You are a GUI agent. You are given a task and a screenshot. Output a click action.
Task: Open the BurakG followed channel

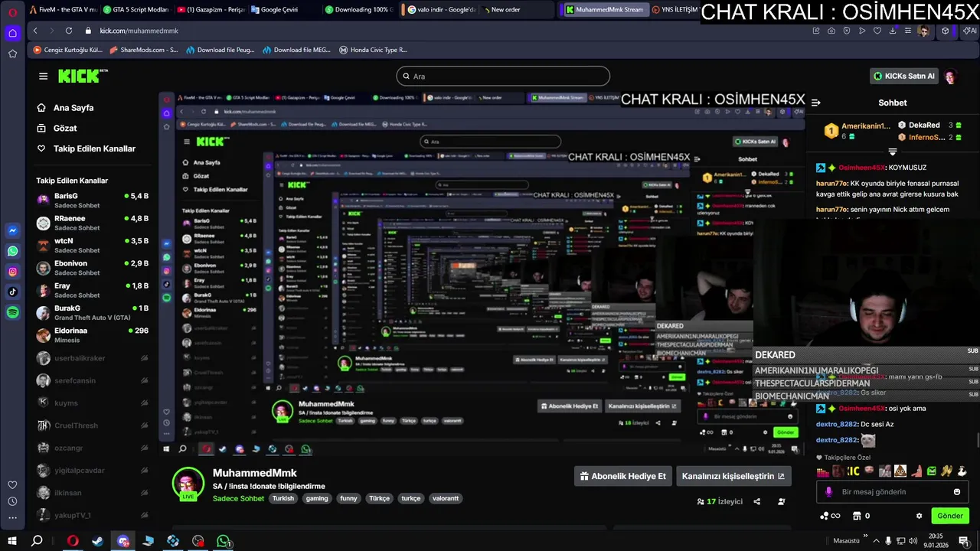[x=92, y=312]
